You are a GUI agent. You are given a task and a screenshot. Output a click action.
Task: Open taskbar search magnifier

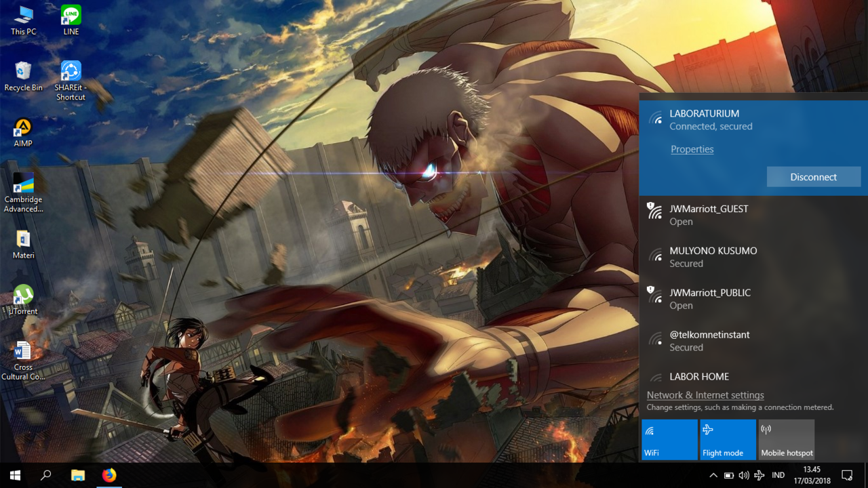click(x=46, y=475)
